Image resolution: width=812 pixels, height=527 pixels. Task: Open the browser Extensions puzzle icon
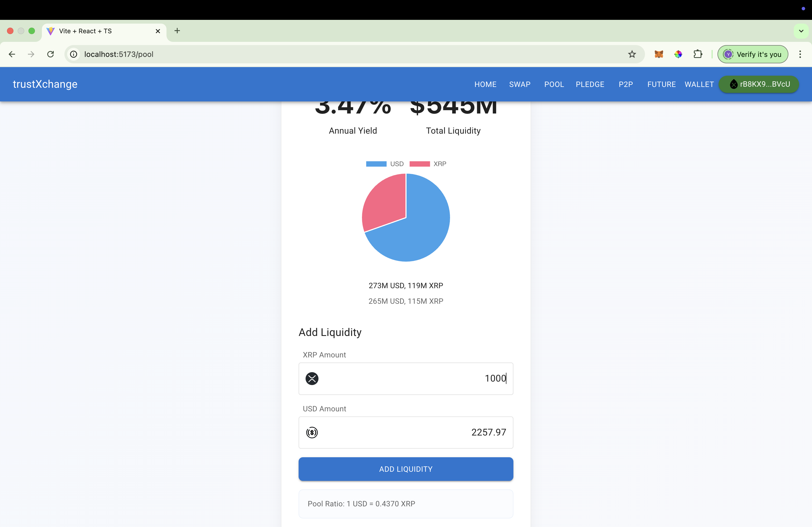click(698, 54)
